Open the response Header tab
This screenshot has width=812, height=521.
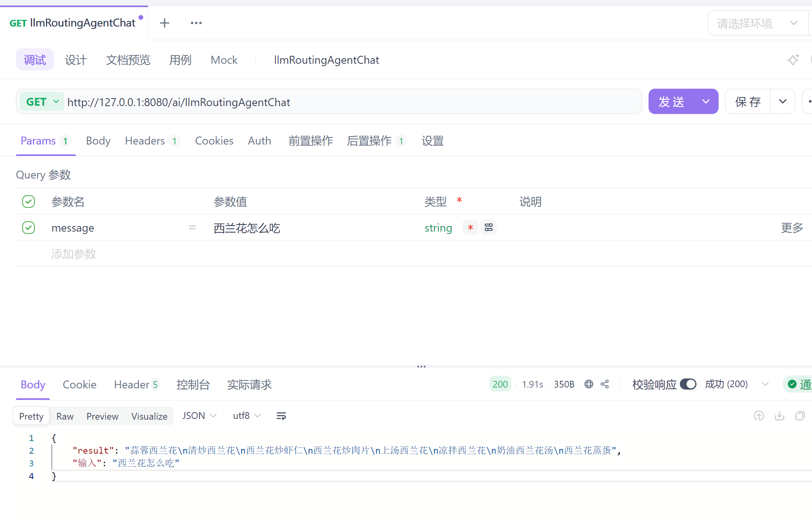click(x=136, y=384)
